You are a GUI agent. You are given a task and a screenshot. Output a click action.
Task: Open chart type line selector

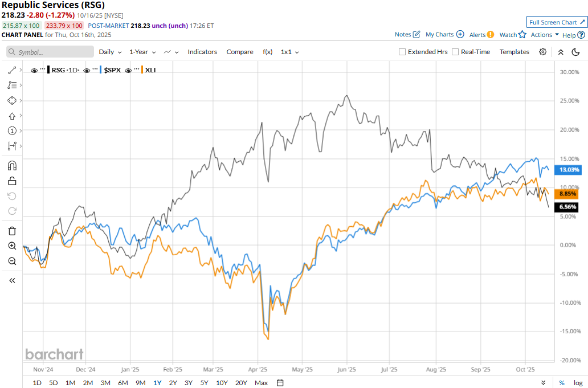coord(171,52)
